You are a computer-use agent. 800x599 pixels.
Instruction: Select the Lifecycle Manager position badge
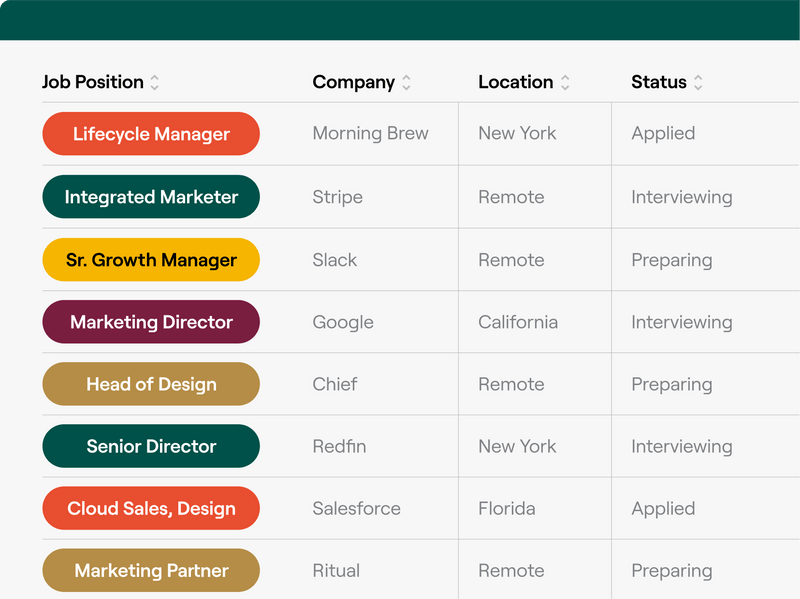point(150,133)
